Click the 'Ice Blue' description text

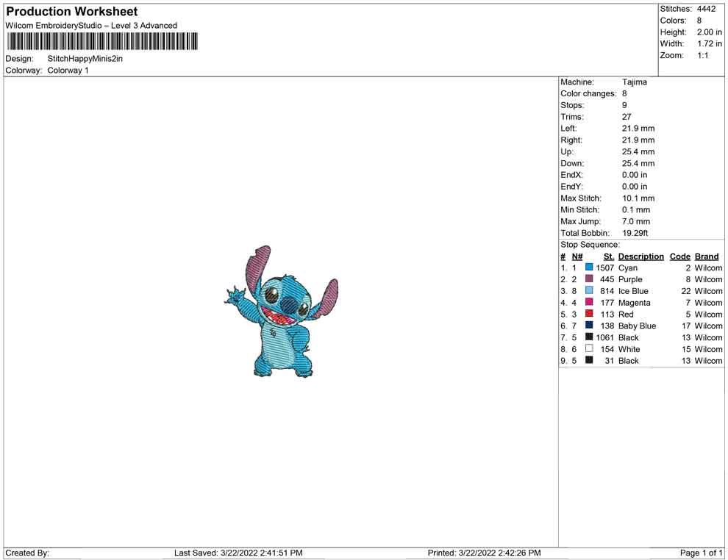[633, 291]
